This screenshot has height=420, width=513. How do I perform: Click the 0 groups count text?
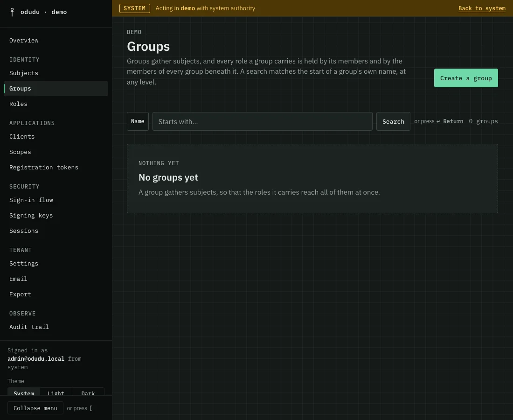pos(483,121)
